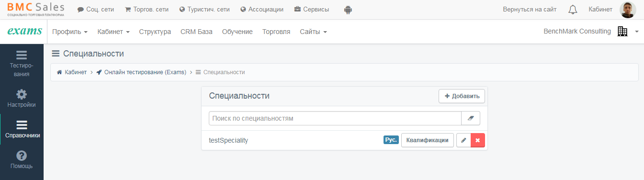Open Квалификации for testSpeciality
Image resolution: width=644 pixels, height=180 pixels.
click(x=427, y=140)
